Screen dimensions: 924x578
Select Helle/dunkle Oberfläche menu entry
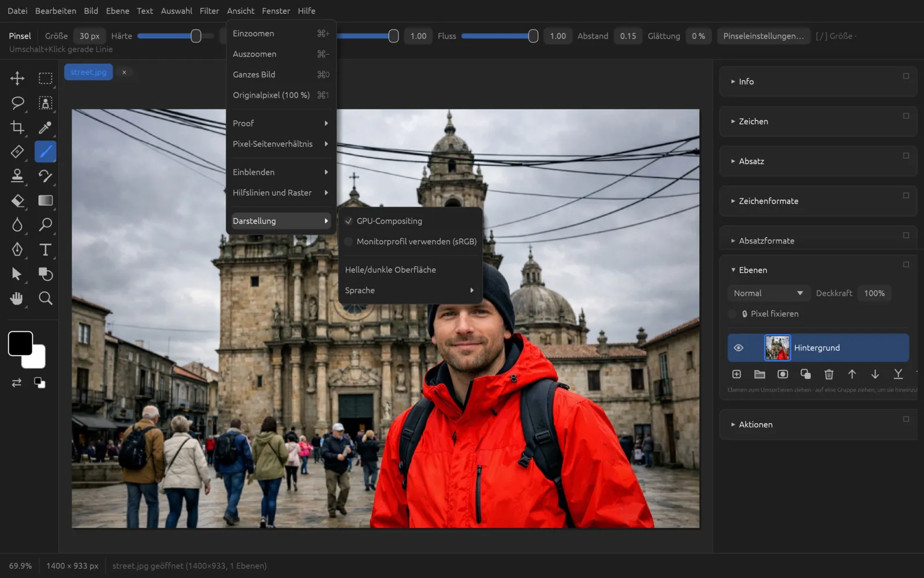410,270
